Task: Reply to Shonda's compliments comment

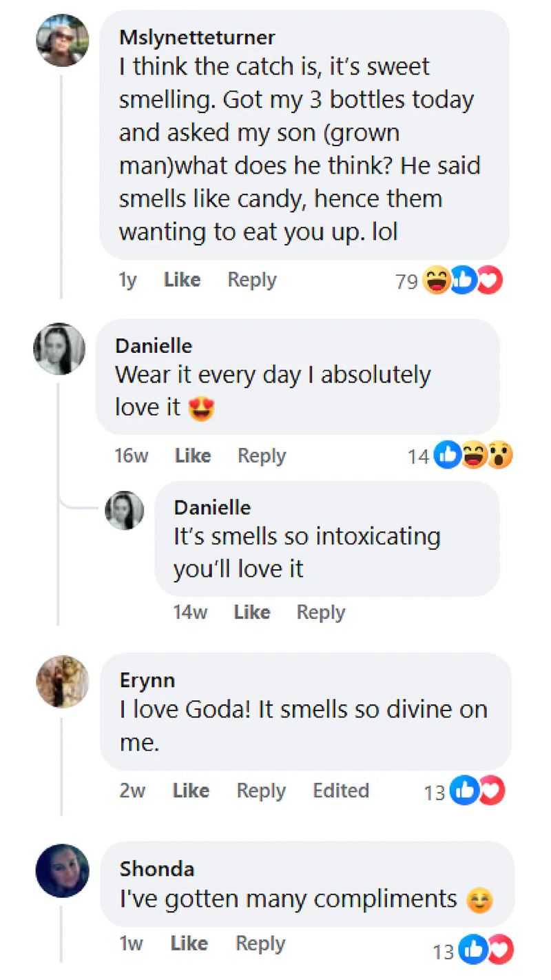Action: [x=260, y=943]
